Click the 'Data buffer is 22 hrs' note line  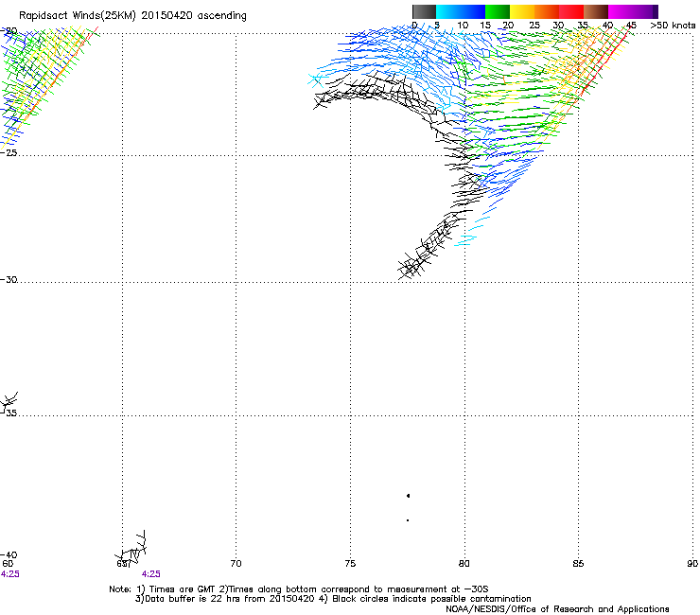coord(333,599)
